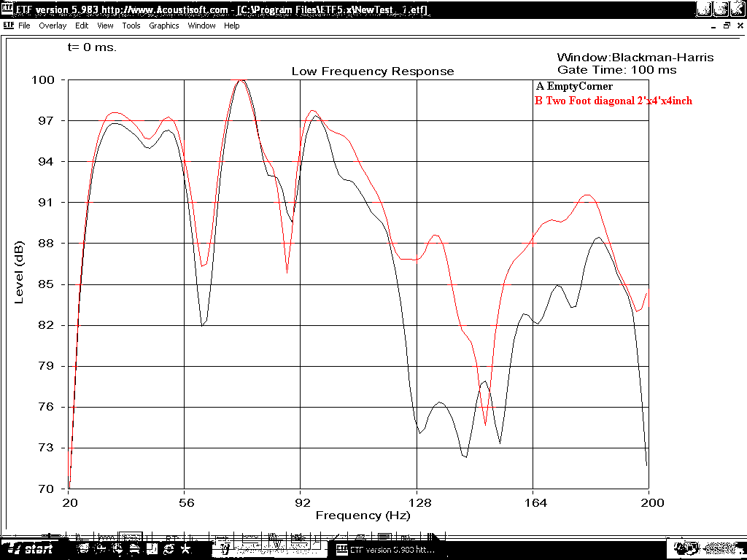Click the star icon in quick launch
747x560 pixels.
pyautogui.click(x=187, y=548)
